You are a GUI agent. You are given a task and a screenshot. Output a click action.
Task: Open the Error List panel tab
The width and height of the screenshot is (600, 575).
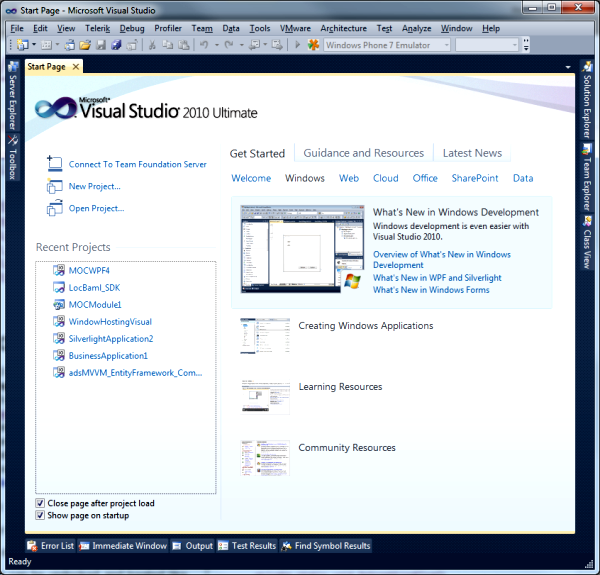click(51, 546)
